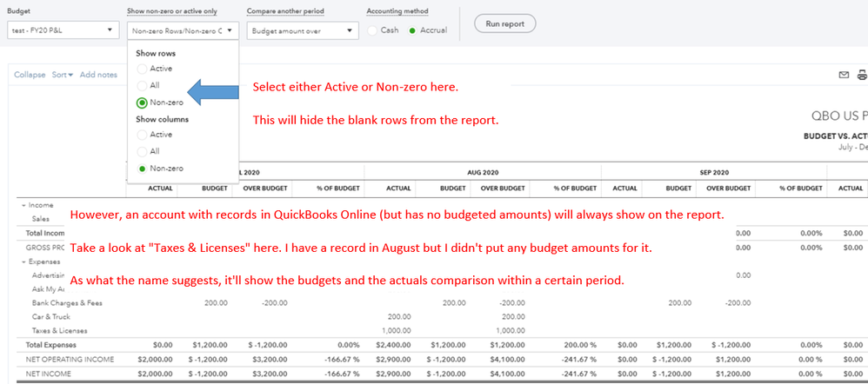Choose All under Show rows
The width and height of the screenshot is (868, 384).
click(x=142, y=85)
